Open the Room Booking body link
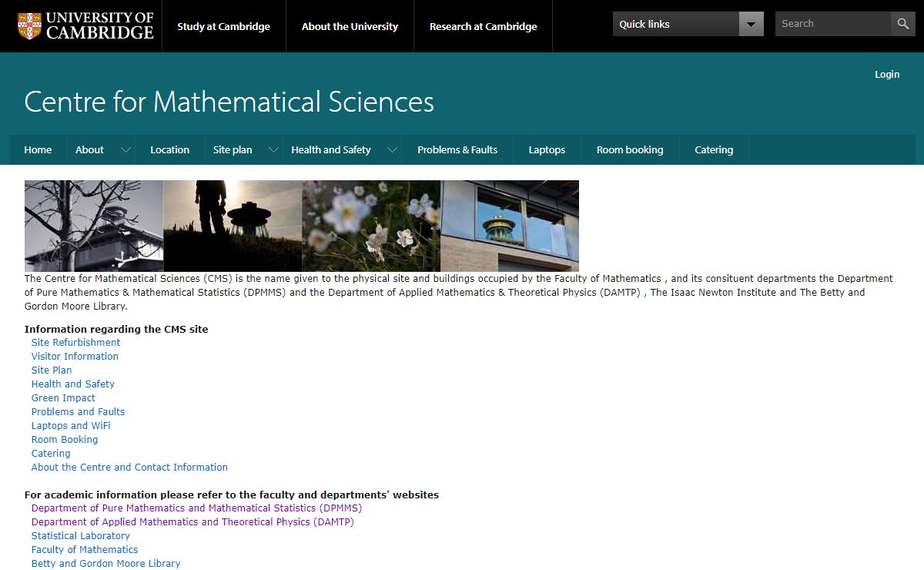 [x=65, y=440]
